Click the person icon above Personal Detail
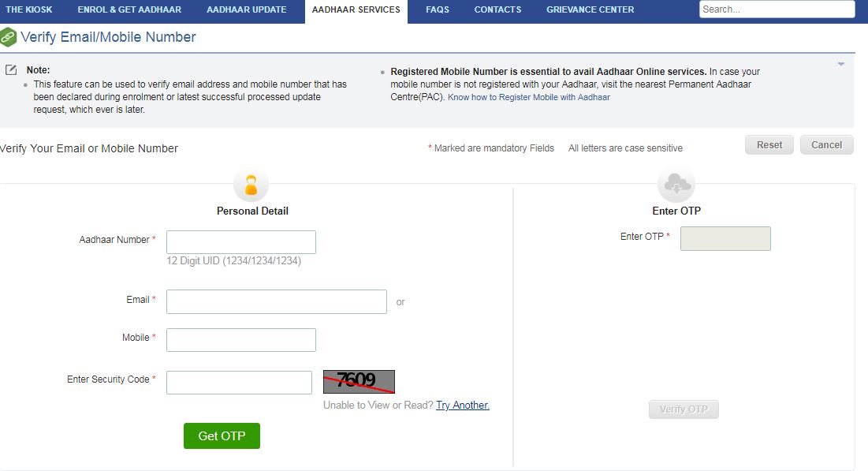This screenshot has height=471, width=868. coord(252,184)
